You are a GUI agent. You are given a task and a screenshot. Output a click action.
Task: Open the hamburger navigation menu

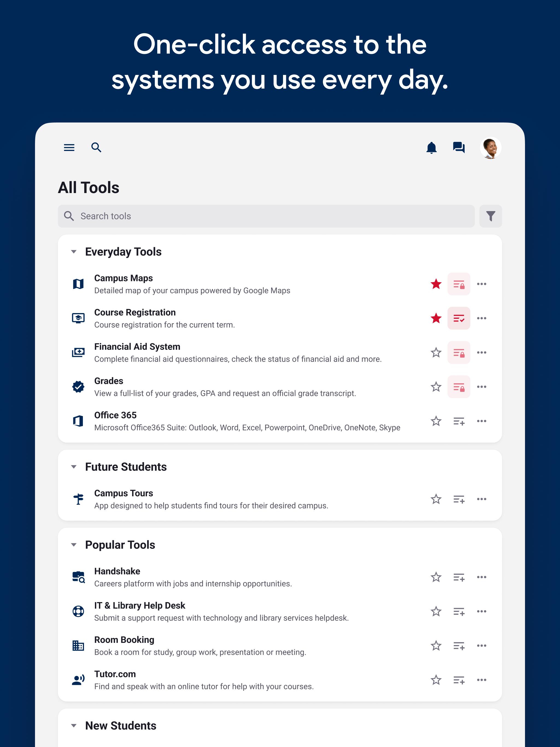click(69, 148)
